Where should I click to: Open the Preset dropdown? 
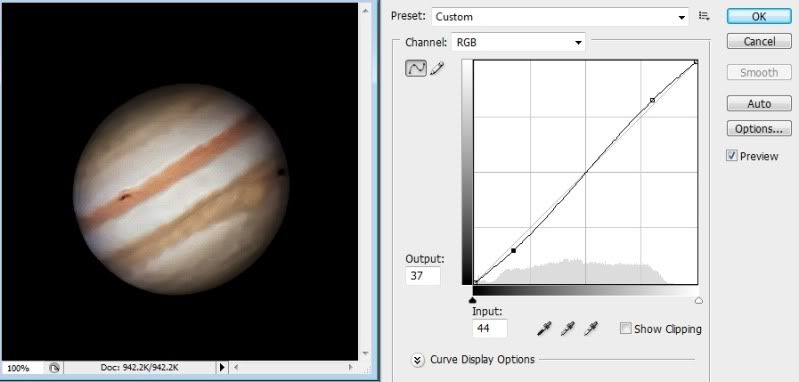[x=560, y=17]
